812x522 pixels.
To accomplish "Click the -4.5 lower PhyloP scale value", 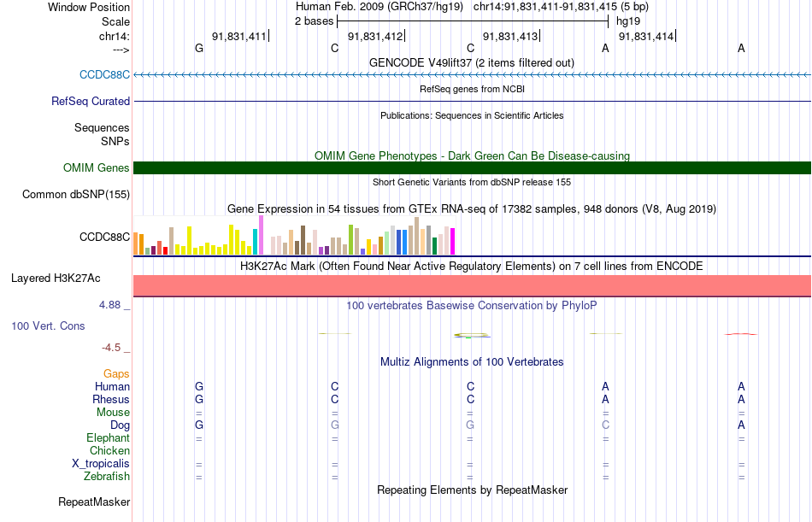I will coord(111,348).
